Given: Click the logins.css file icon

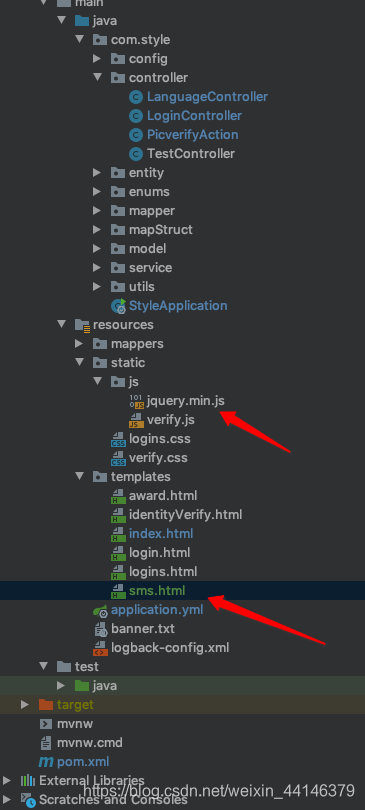Looking at the screenshot, I should point(119,439).
